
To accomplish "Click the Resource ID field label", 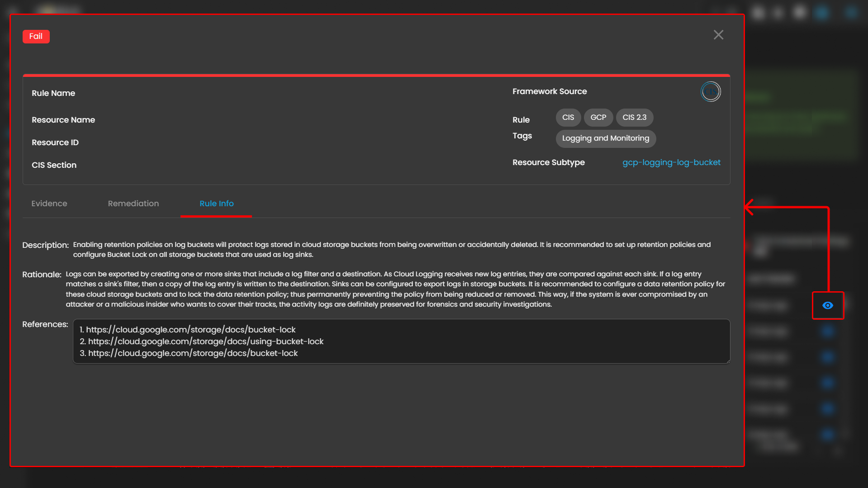I will pos(55,142).
